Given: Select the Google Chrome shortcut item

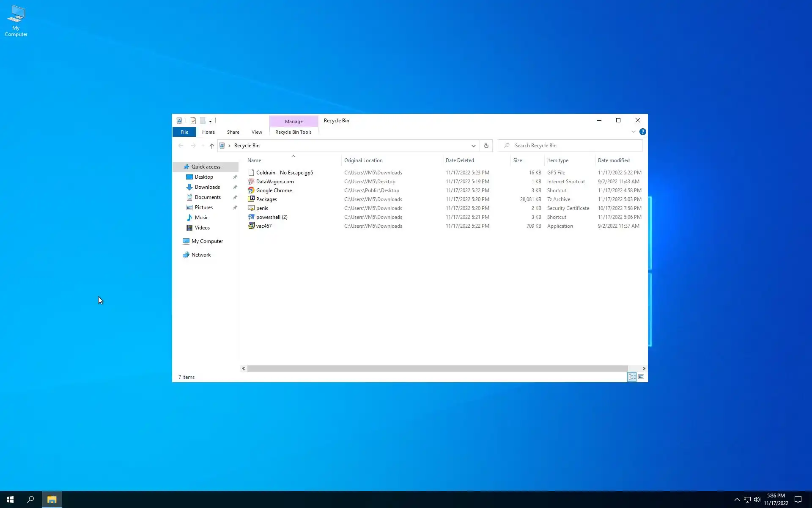Looking at the screenshot, I should (x=274, y=190).
